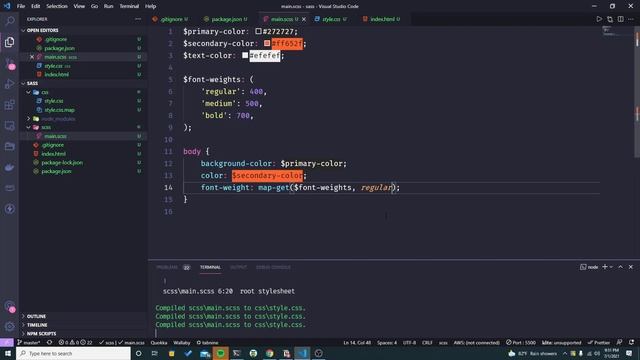
Task: Open Explorer Views and More Actions ellipsis
Action: tap(138, 19)
